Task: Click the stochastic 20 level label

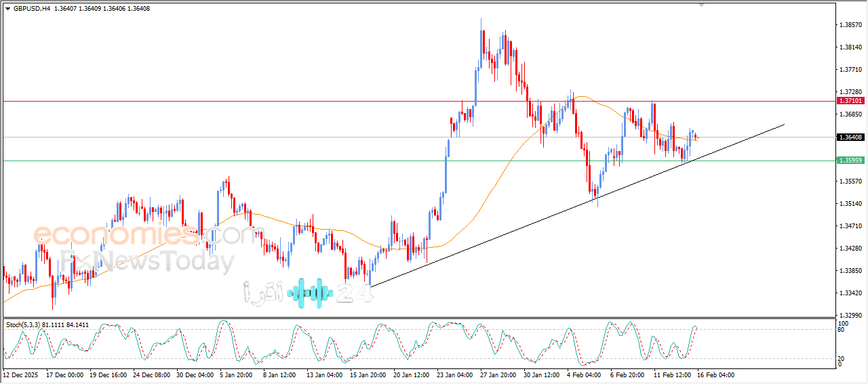Action: [x=841, y=358]
